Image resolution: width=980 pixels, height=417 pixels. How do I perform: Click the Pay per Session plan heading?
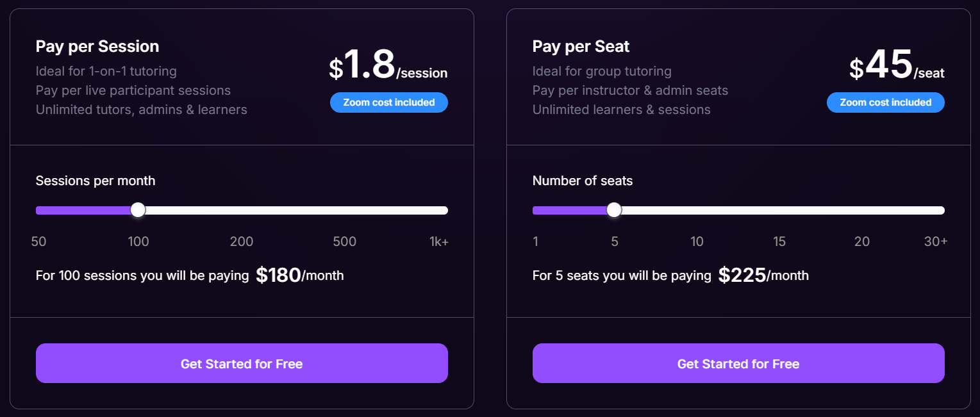[x=97, y=46]
